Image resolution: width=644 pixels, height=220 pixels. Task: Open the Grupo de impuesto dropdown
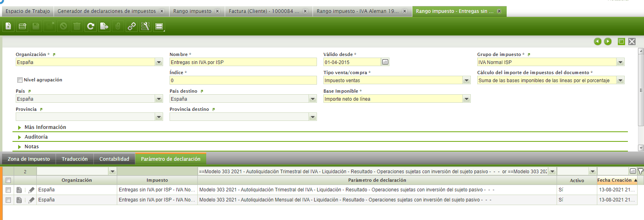(621, 62)
